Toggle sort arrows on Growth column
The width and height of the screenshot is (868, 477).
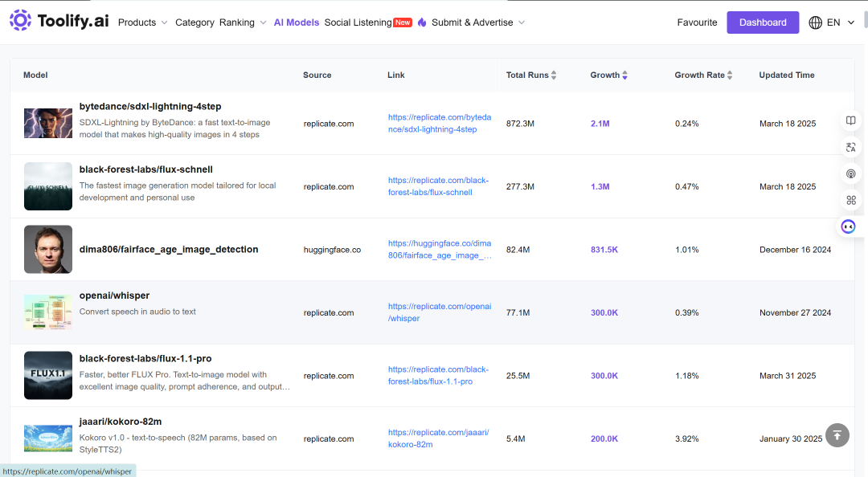tap(624, 75)
